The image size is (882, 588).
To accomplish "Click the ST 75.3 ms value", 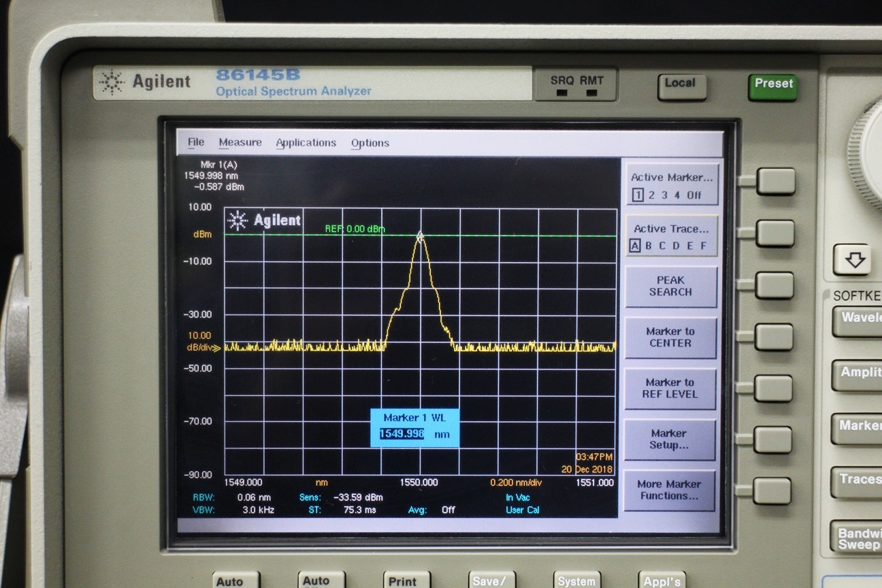I will click(360, 509).
